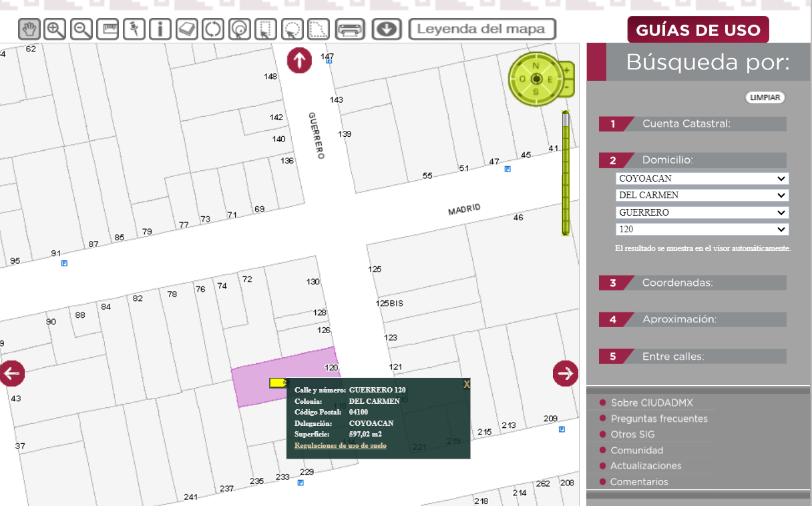812x506 pixels.
Task: Click the compass plus zoom button
Action: (567, 69)
